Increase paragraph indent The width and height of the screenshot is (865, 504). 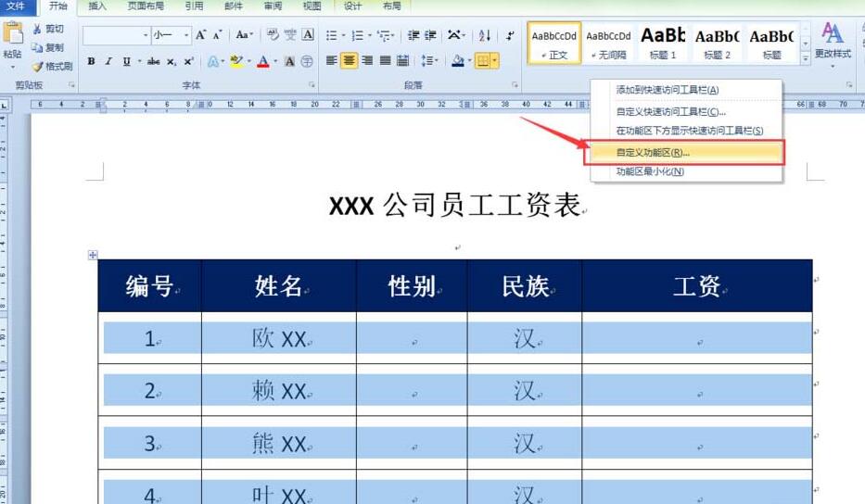click(430, 36)
